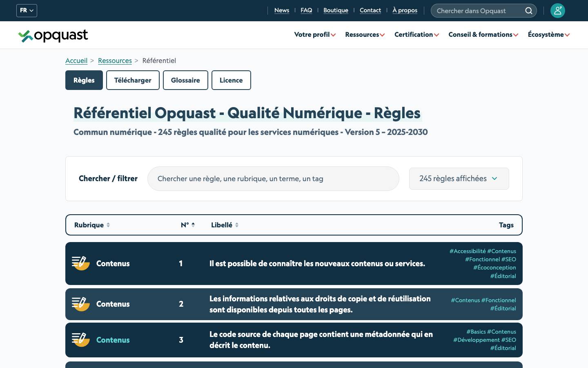Open the Opquast logo home link
This screenshot has height=368, width=588.
tap(53, 36)
